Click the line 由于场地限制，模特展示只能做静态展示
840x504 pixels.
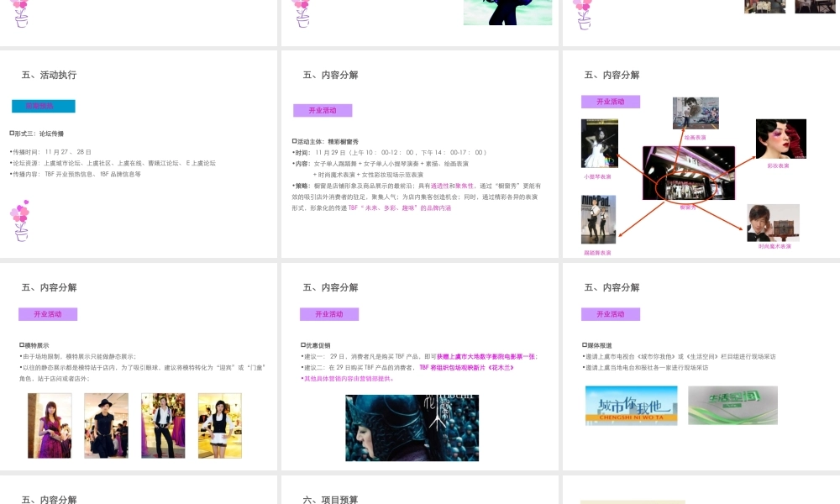[x=78, y=357]
